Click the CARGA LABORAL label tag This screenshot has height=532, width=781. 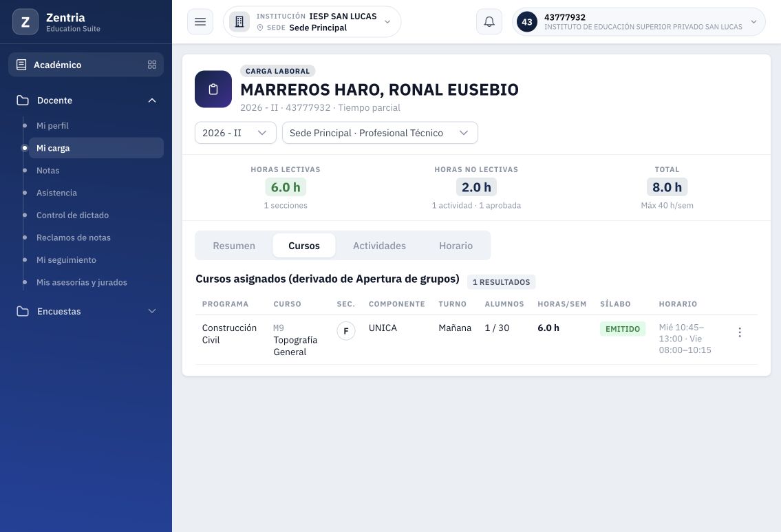pyautogui.click(x=277, y=72)
